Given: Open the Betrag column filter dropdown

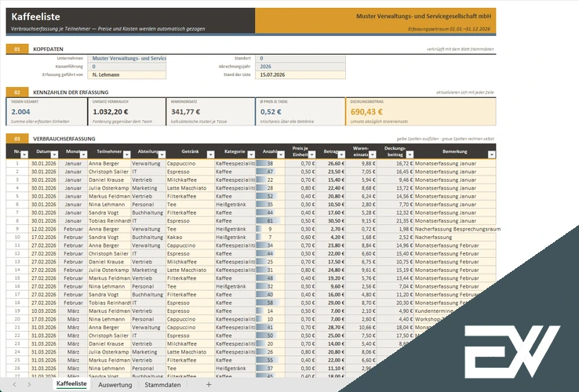Looking at the screenshot, I should (x=341, y=154).
